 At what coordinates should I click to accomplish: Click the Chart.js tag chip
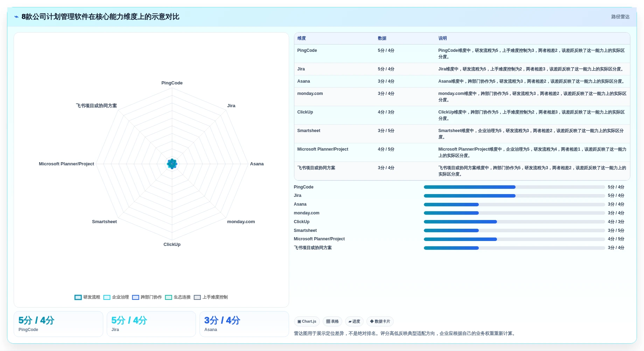click(x=307, y=321)
